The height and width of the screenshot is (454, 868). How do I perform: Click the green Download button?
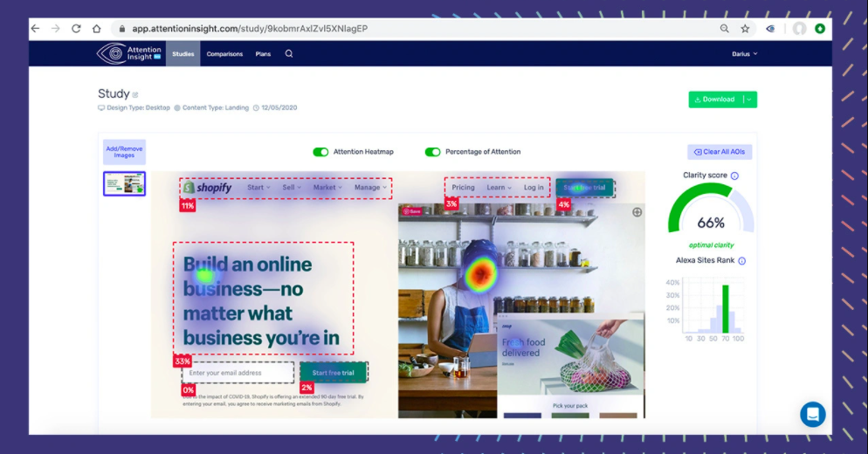(714, 100)
